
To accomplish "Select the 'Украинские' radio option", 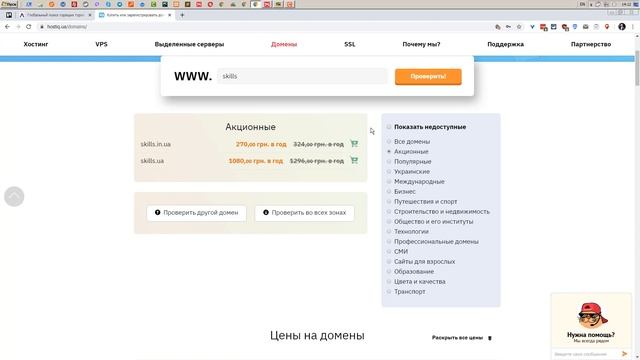I will pyautogui.click(x=389, y=171).
